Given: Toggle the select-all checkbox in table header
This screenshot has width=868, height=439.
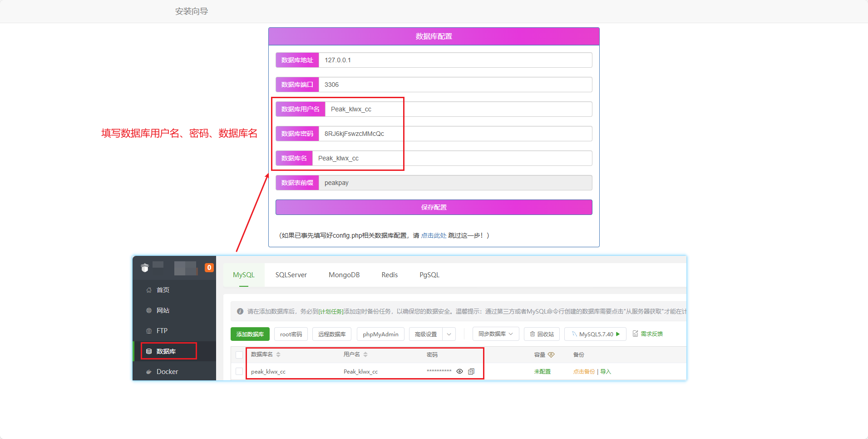Looking at the screenshot, I should coord(239,354).
